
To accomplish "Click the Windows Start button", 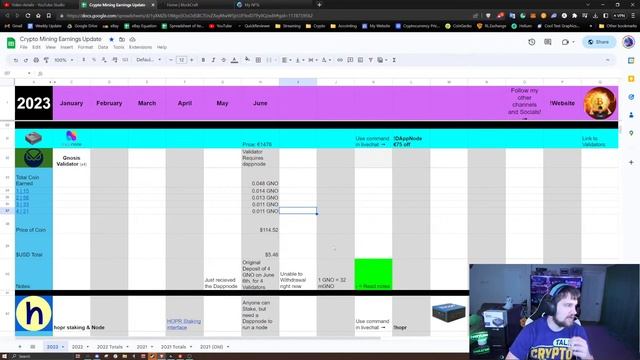I will tap(4, 356).
